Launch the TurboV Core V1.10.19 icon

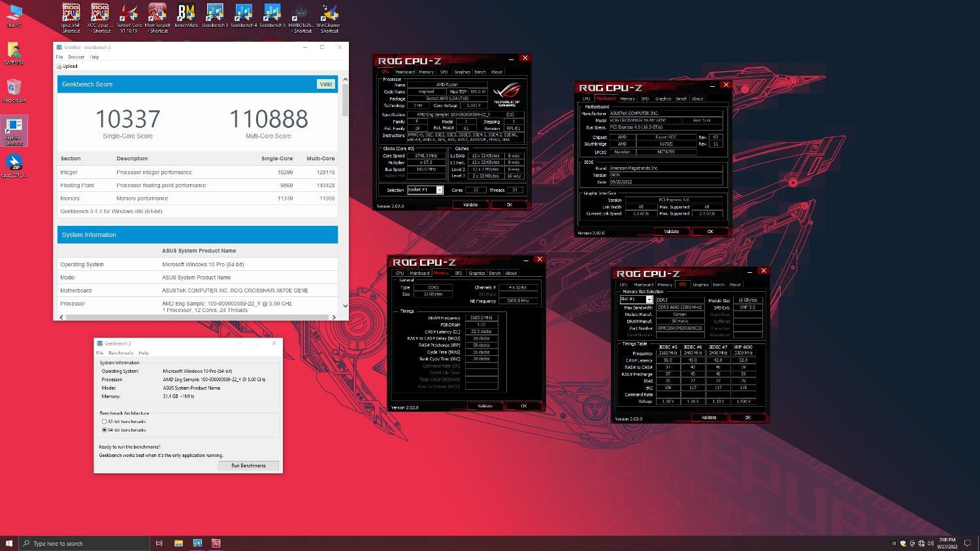(129, 18)
